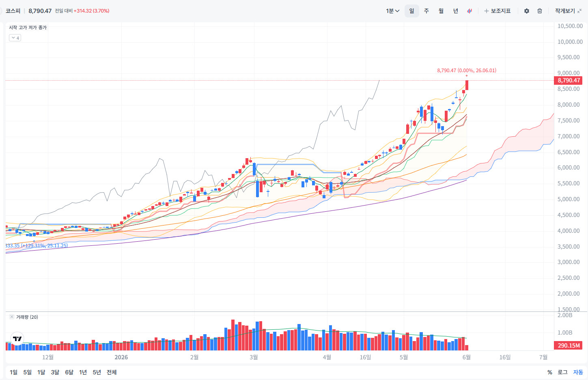Click the 2026 time axis label
The height and width of the screenshot is (380, 588).
click(121, 357)
